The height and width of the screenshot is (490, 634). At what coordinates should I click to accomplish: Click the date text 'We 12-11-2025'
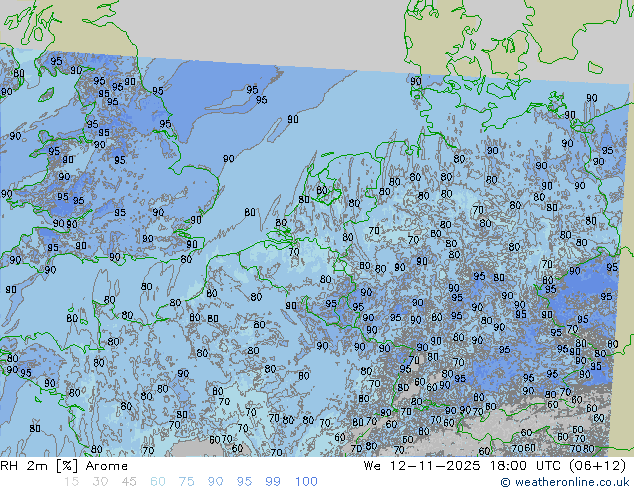[422, 466]
